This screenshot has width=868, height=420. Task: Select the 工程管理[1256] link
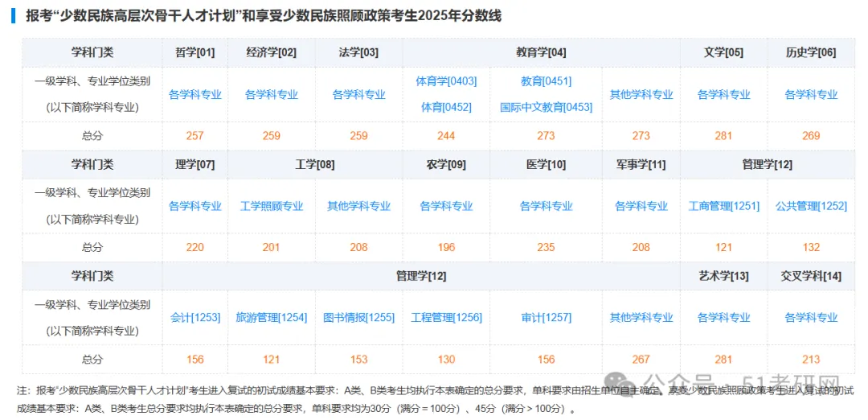point(446,318)
